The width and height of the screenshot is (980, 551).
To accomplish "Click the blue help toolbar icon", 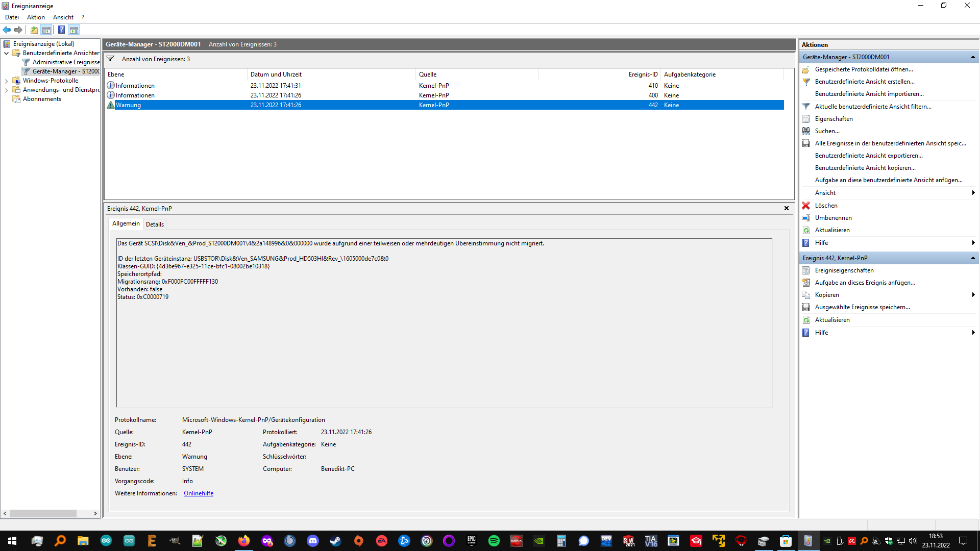I will 61,30.
